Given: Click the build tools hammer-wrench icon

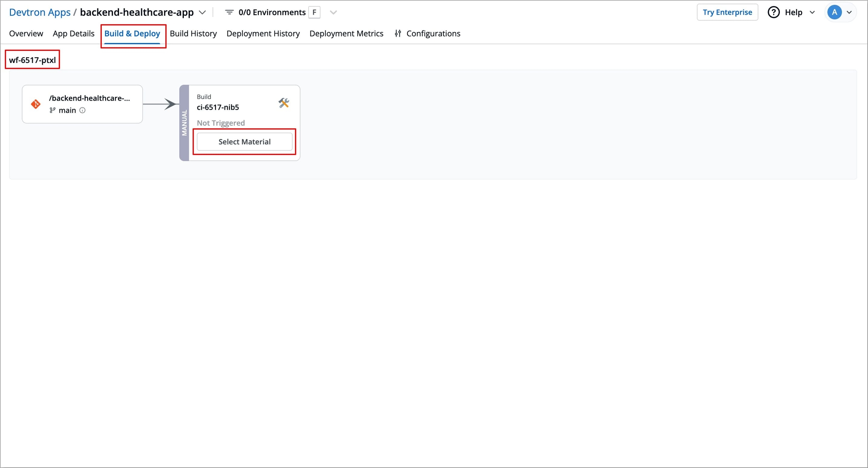Looking at the screenshot, I should 283,102.
